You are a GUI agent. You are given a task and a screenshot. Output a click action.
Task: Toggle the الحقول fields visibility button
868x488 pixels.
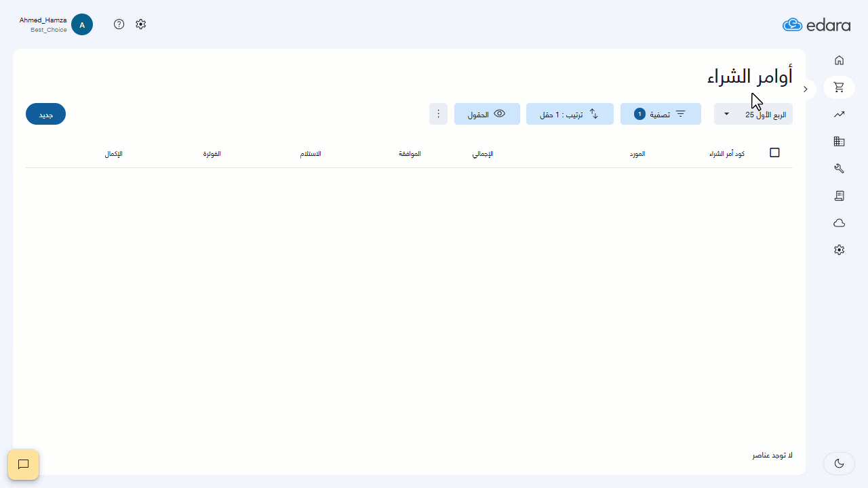coord(487,114)
